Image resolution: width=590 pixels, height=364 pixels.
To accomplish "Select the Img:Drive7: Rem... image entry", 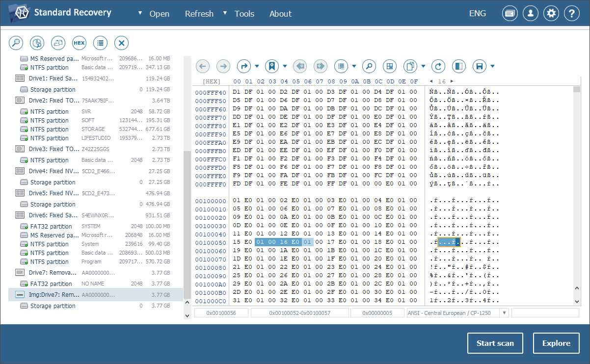I will [95, 295].
